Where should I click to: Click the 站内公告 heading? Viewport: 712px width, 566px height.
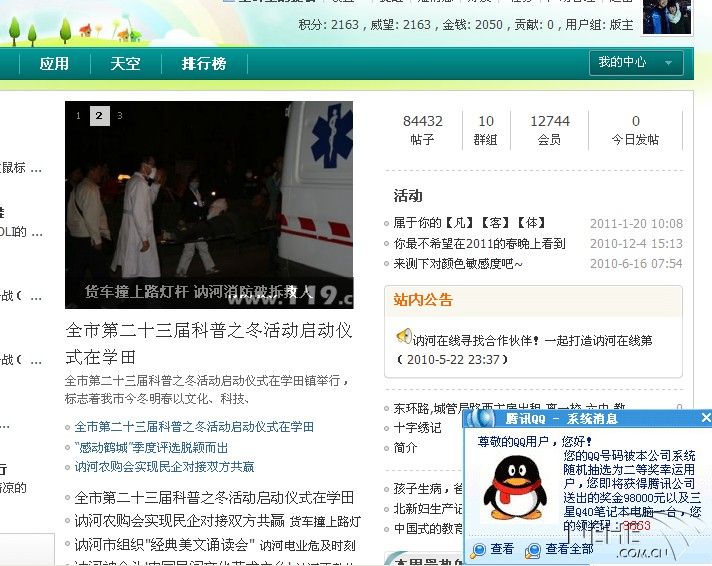[x=423, y=300]
